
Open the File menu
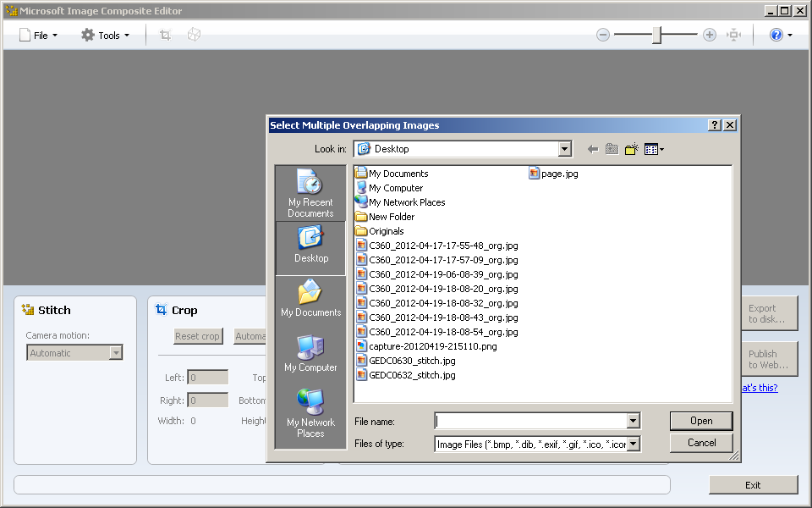tap(38, 36)
